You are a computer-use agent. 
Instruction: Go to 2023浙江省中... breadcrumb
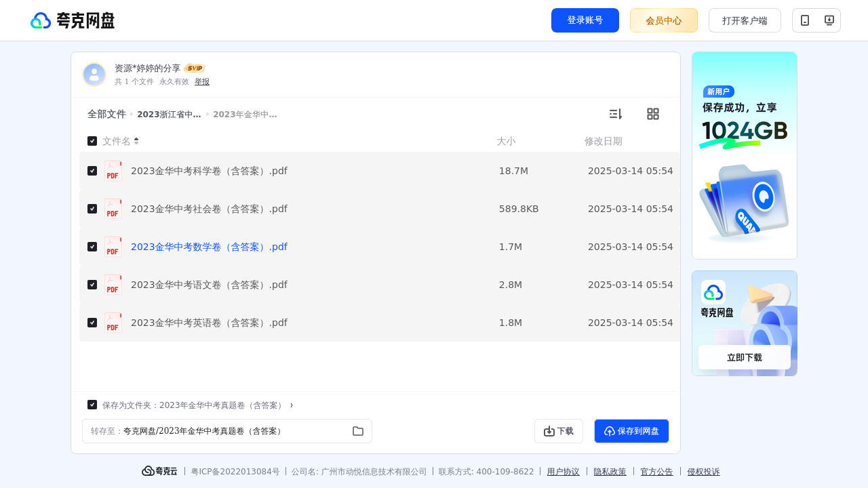(x=169, y=115)
